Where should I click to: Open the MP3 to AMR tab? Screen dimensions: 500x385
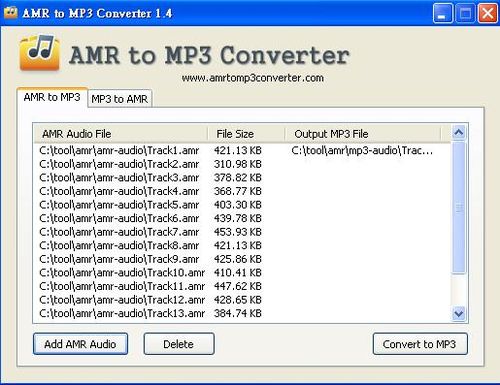120,99
